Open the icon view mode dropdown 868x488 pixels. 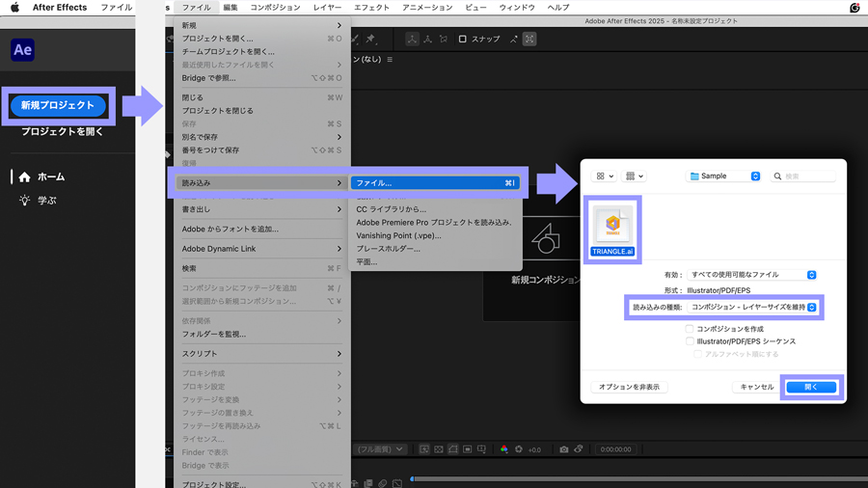(604, 176)
